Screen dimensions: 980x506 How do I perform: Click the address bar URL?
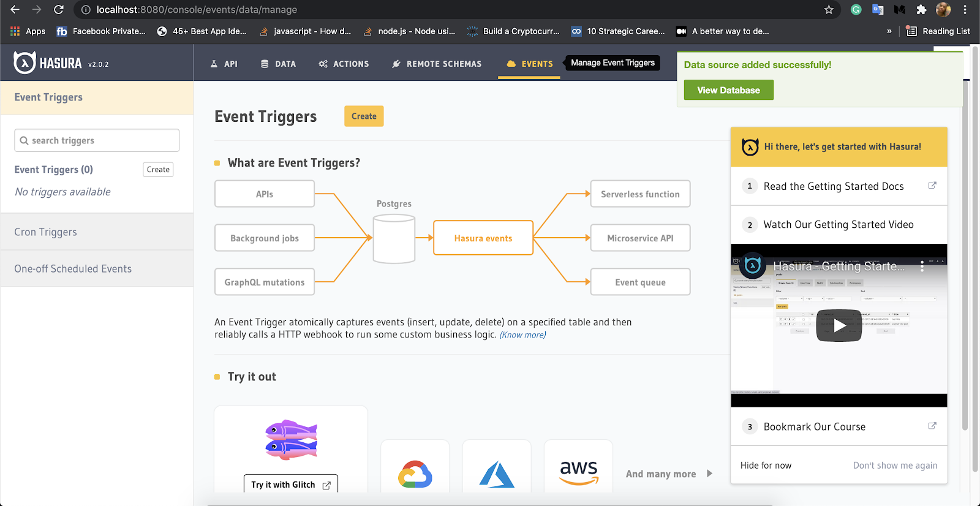(197, 10)
